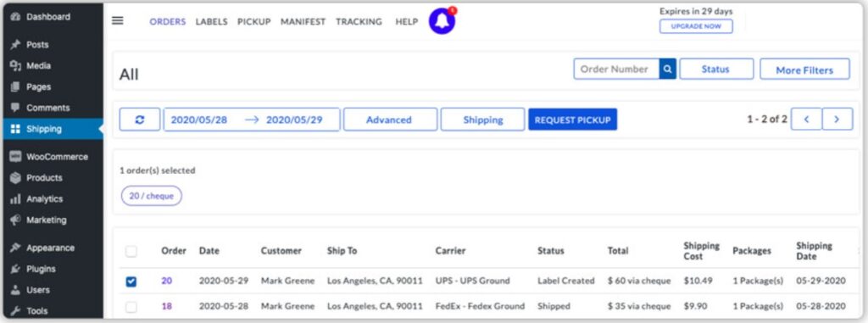
Task: Click the Ship To column header
Action: click(x=342, y=250)
